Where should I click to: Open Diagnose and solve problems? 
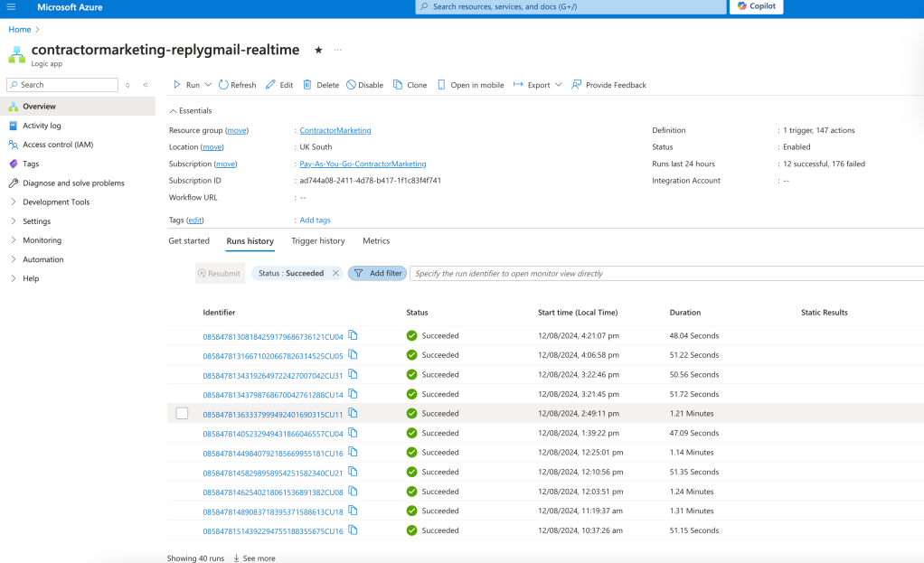click(x=73, y=183)
